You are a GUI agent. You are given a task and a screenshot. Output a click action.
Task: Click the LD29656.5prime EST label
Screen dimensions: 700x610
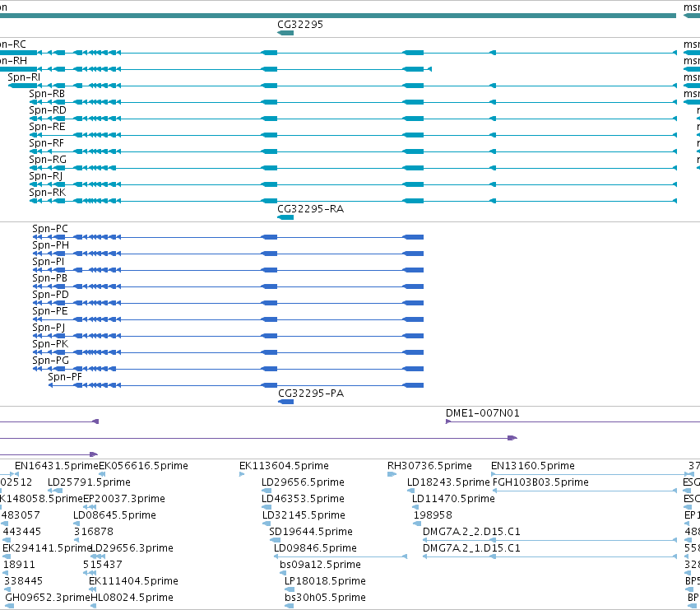point(304,482)
